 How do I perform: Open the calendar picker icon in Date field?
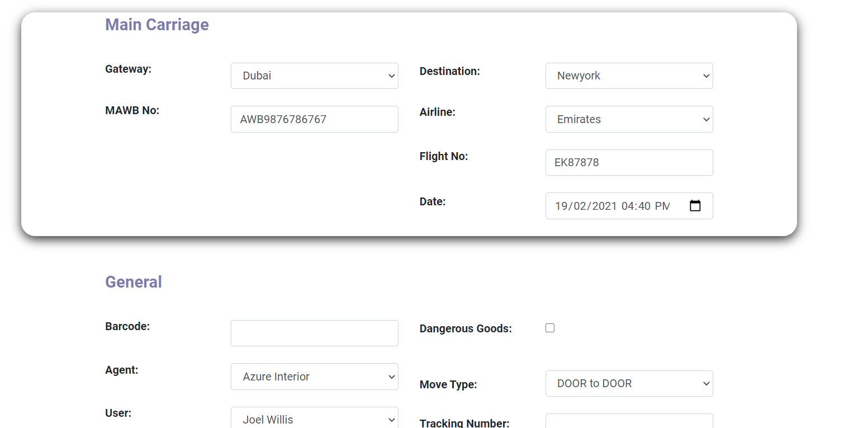click(695, 206)
